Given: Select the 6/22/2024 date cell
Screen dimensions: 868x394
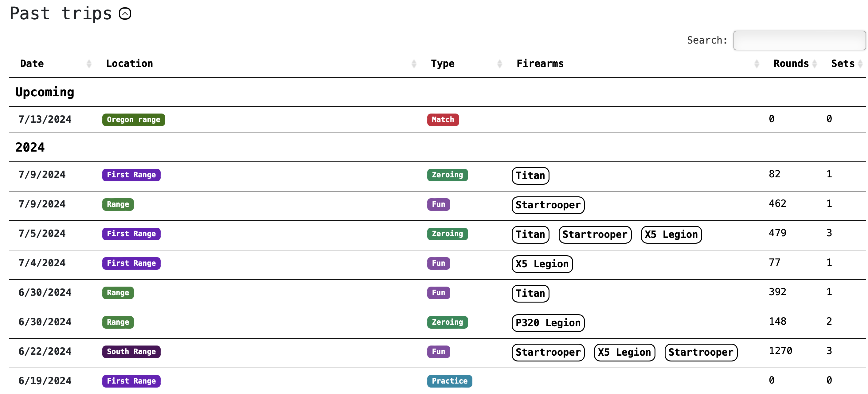Looking at the screenshot, I should tap(45, 351).
